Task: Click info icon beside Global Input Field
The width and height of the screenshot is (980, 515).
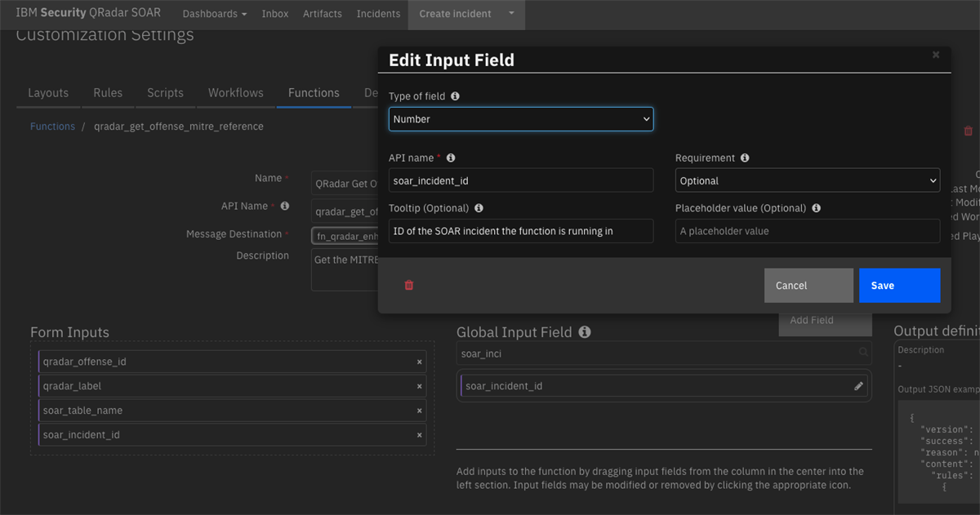Action: click(x=584, y=332)
